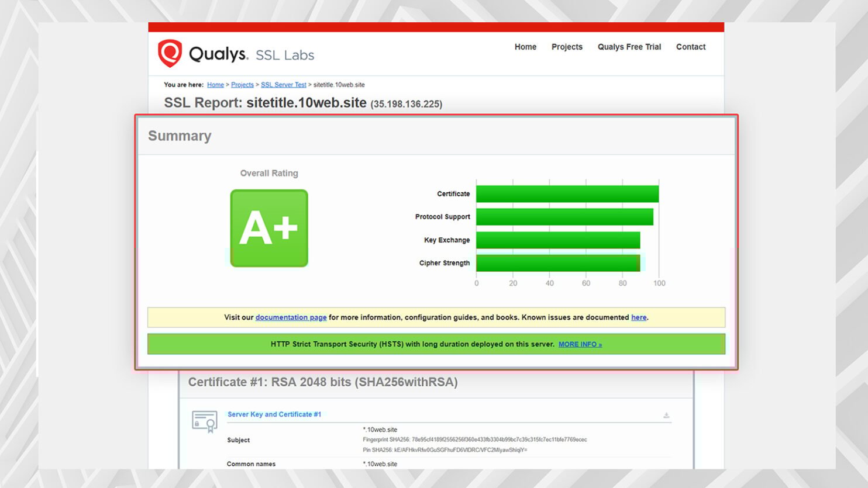Navigate to Projects in the top menu
The image size is (868, 488).
point(566,47)
